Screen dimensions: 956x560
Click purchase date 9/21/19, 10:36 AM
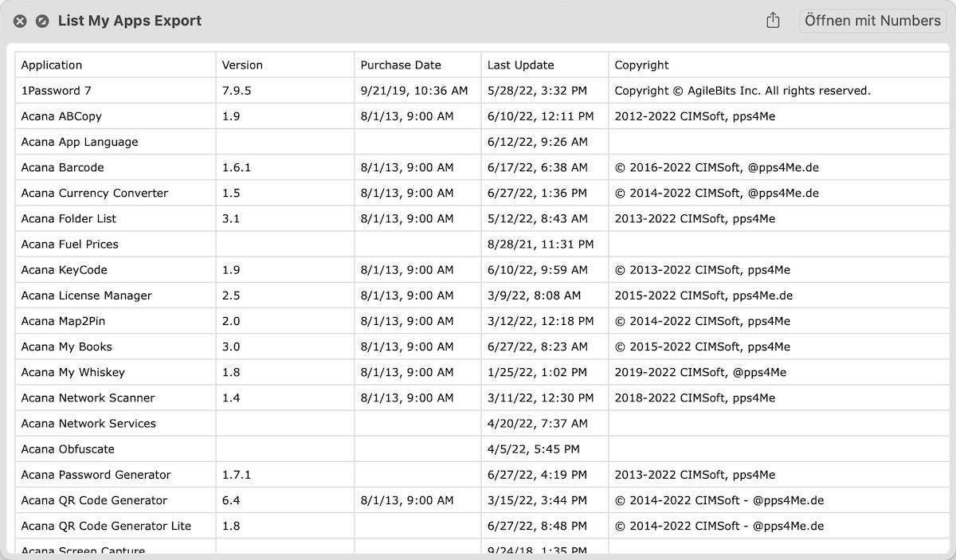coord(418,91)
